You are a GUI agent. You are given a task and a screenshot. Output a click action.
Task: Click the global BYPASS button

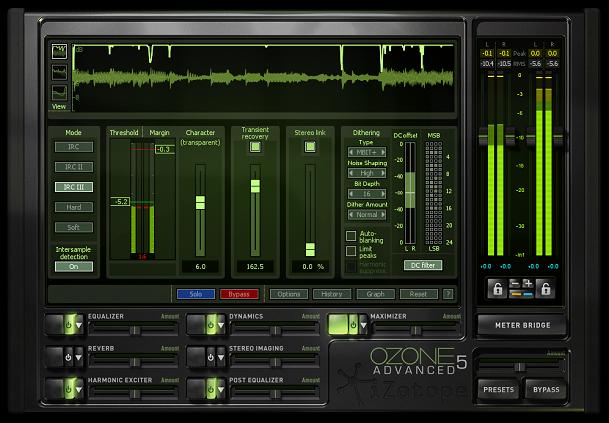pos(546,389)
